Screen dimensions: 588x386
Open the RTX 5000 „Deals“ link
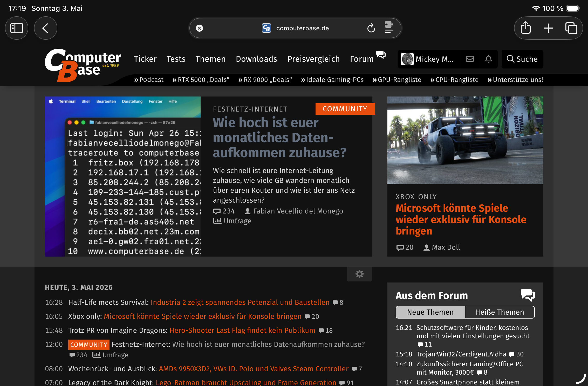point(201,80)
